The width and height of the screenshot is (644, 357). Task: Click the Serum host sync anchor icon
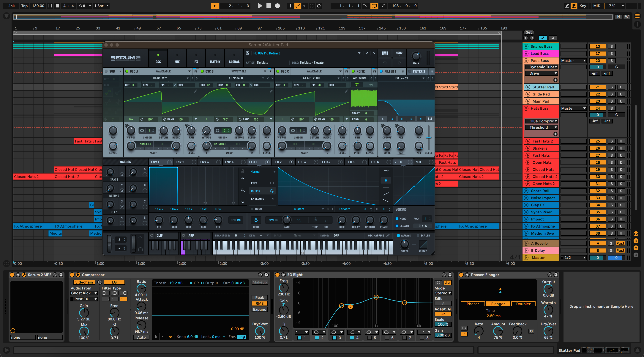[x=256, y=220]
